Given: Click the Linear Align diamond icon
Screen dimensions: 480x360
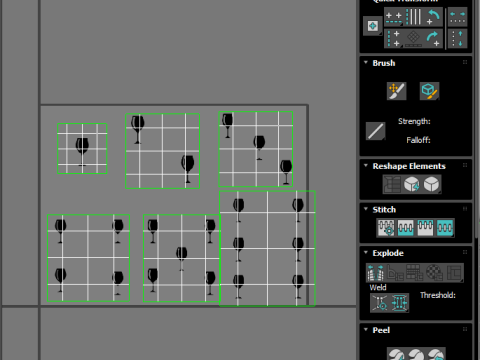Looking at the screenshot, I should [414, 39].
